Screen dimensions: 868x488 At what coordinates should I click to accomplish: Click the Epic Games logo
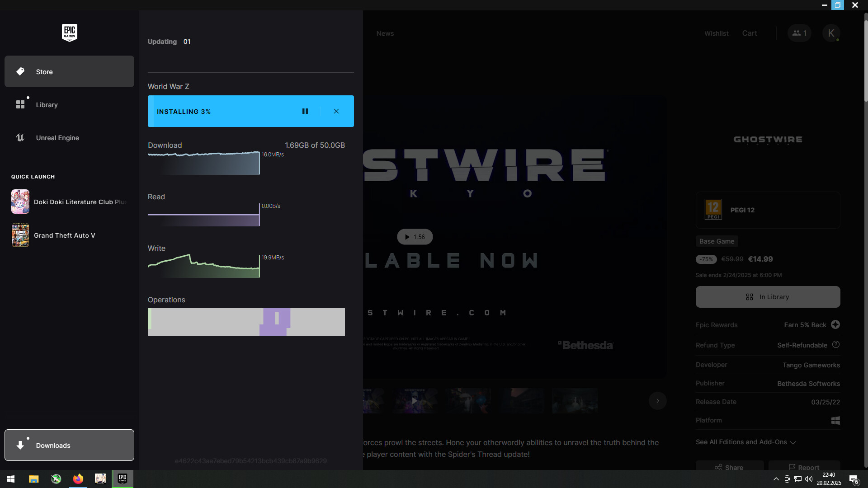(x=69, y=33)
